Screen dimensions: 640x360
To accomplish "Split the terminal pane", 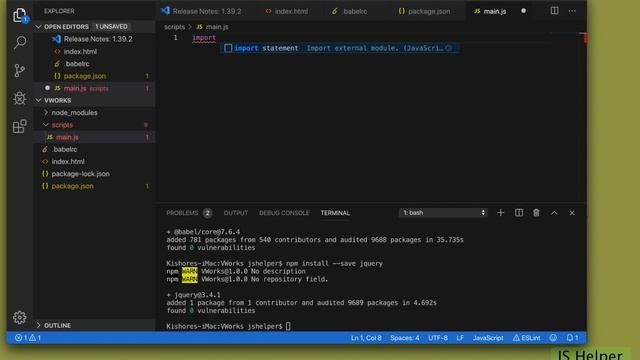I will [518, 213].
